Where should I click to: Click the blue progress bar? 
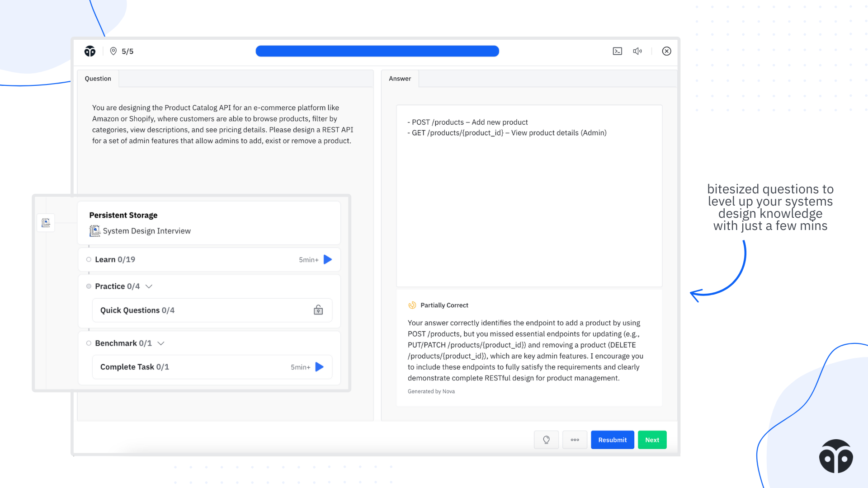click(x=377, y=51)
